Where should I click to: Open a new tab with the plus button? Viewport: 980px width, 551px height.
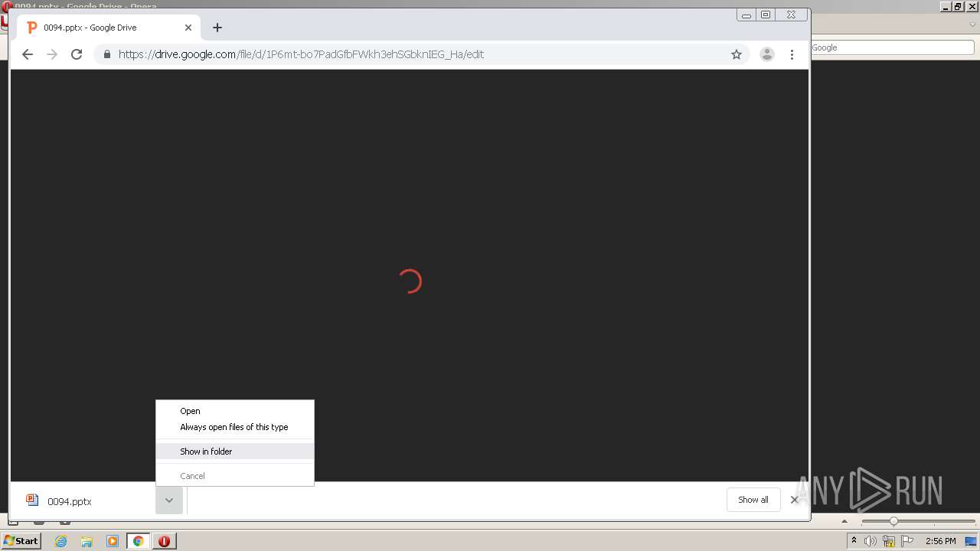[x=217, y=28]
